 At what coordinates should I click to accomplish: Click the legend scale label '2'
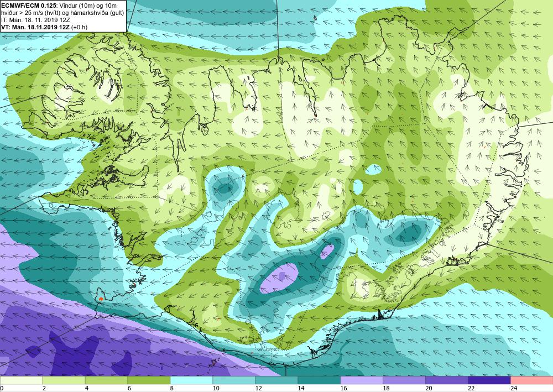44,388
